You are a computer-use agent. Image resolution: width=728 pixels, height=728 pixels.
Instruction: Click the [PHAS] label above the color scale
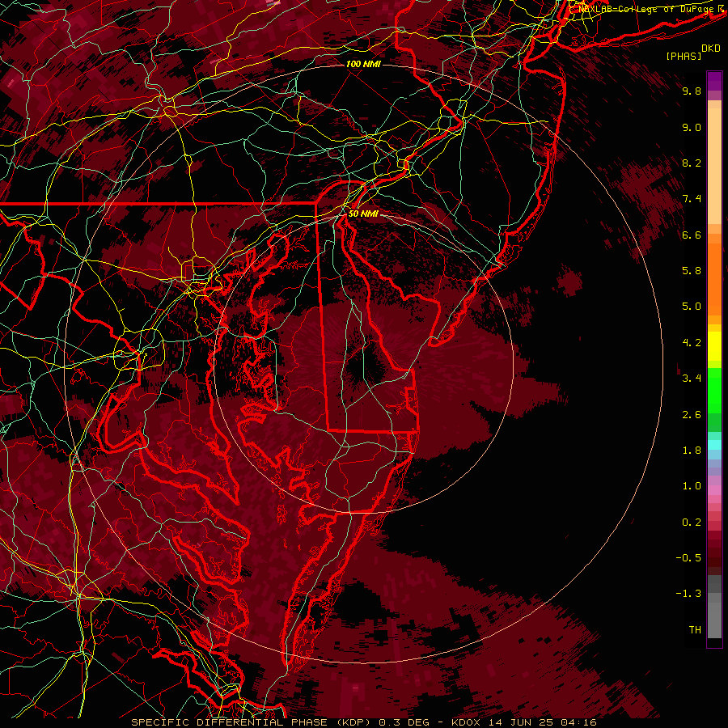click(x=684, y=56)
